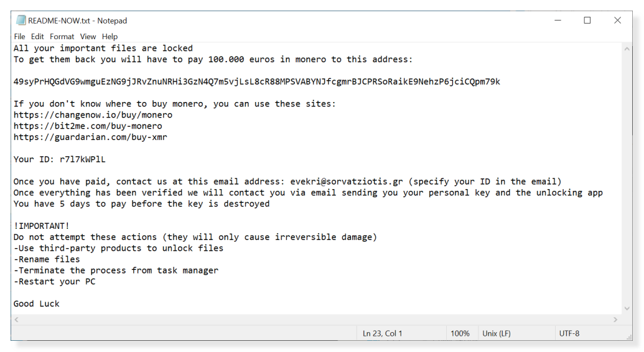The image size is (644, 352).
Task: Click the bit2me.com URL line
Action: tap(88, 126)
